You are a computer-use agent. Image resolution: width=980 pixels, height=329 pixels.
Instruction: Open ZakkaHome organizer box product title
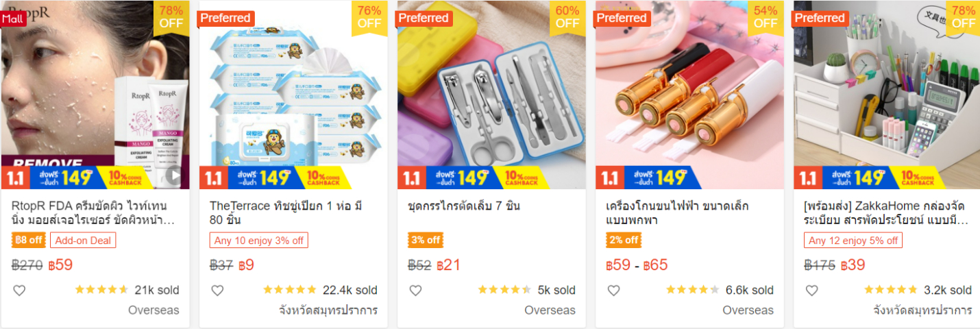pos(886,213)
